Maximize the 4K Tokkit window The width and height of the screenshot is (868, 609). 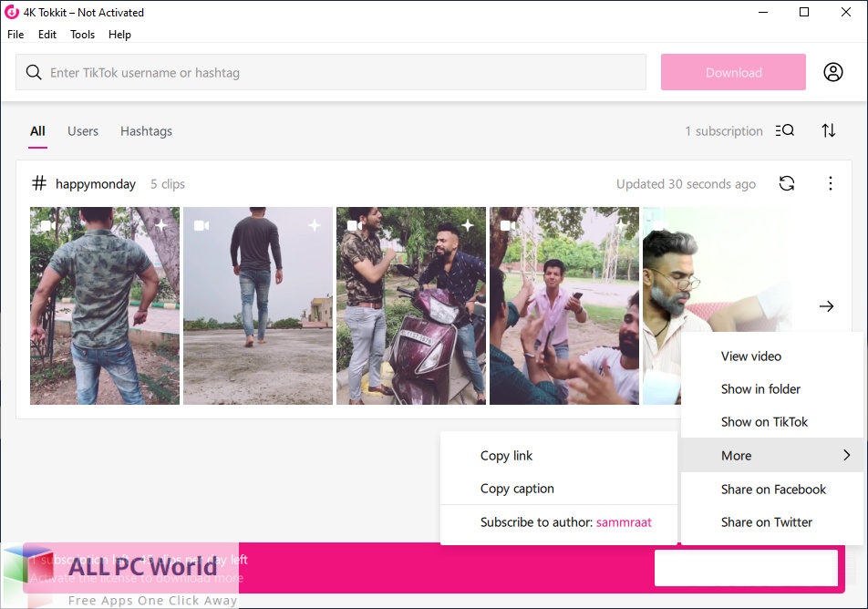(x=804, y=12)
